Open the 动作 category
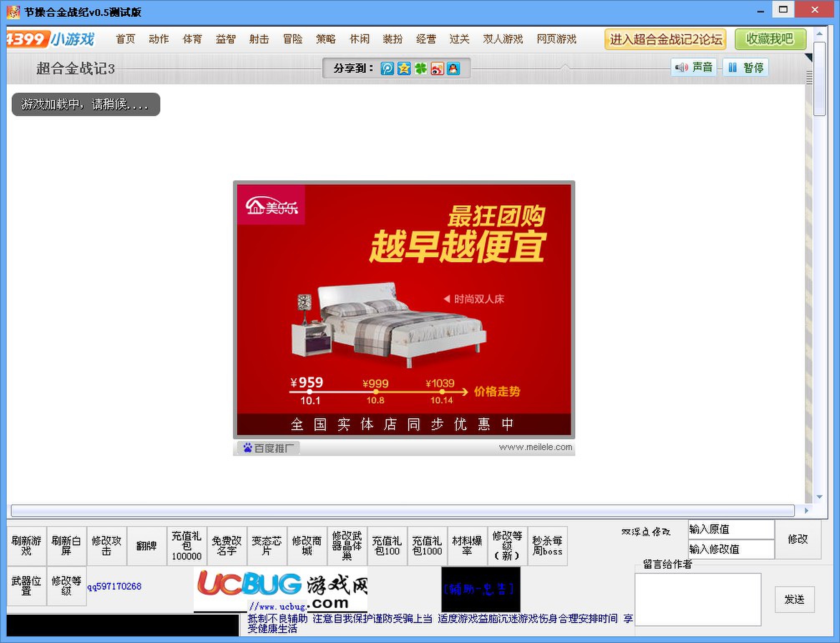The width and height of the screenshot is (840, 643). [x=159, y=39]
